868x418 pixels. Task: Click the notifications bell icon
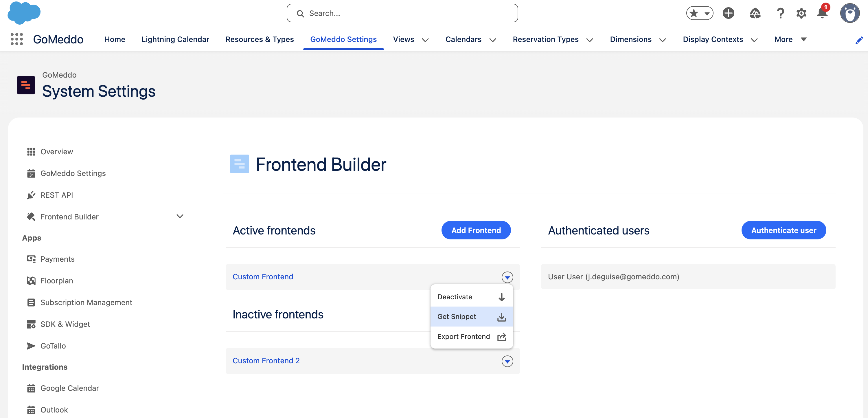(x=822, y=13)
